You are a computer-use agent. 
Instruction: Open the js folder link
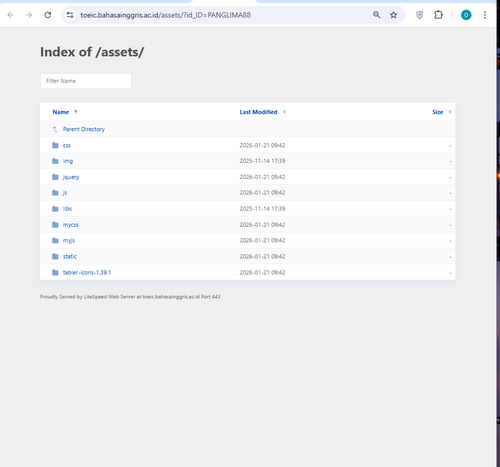coord(65,193)
